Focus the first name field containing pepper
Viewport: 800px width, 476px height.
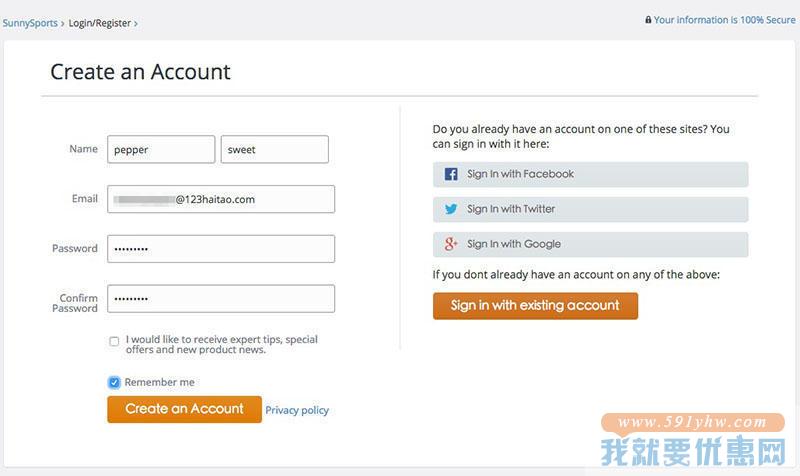point(161,149)
